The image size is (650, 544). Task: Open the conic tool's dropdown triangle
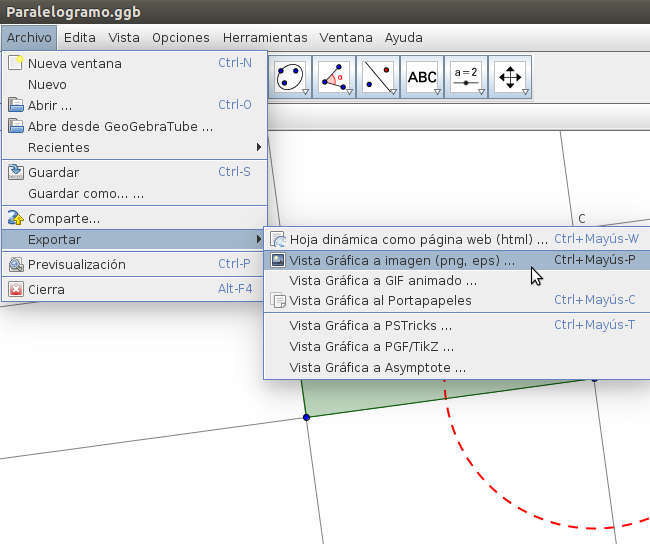point(306,92)
